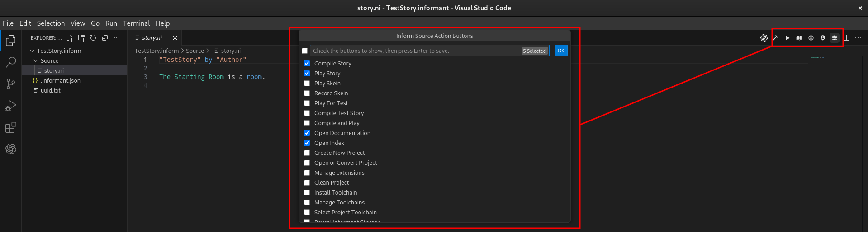Split the editor to the right
This screenshot has width=868, height=232.
click(847, 38)
